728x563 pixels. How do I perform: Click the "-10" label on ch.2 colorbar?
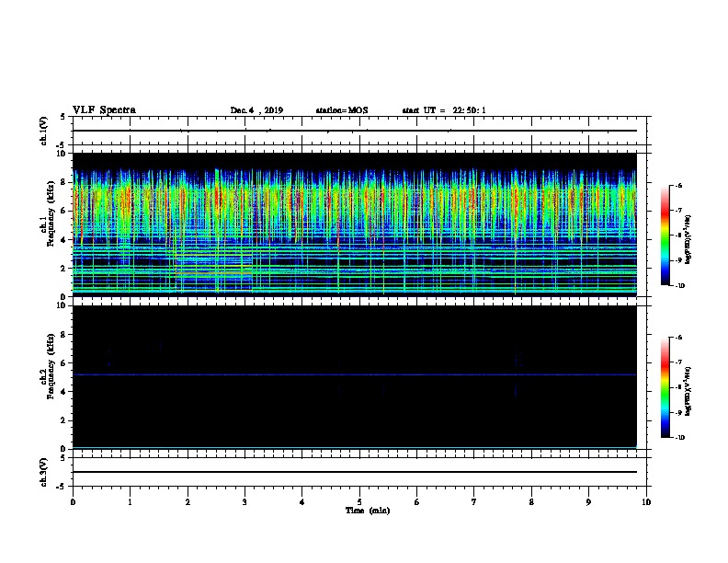coord(679,437)
